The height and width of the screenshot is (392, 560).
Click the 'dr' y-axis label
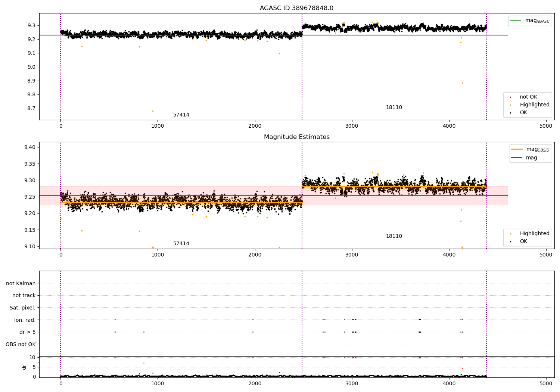click(24, 367)
